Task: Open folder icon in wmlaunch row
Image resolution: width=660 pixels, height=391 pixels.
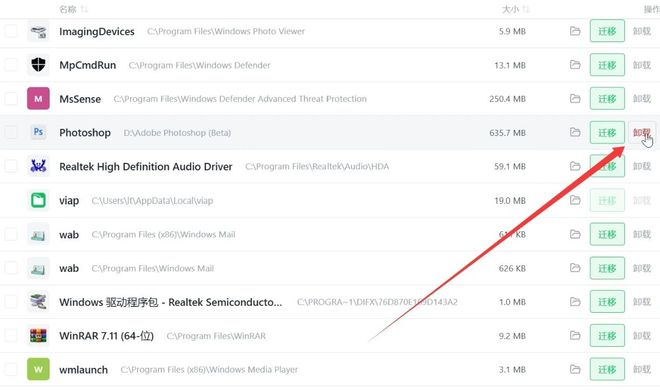Action: [x=575, y=369]
